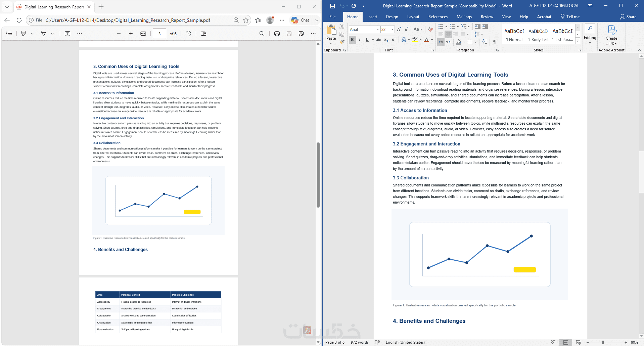The height and width of the screenshot is (346, 644).
Task: Toggle Subscript formatting
Action: (x=386, y=40)
